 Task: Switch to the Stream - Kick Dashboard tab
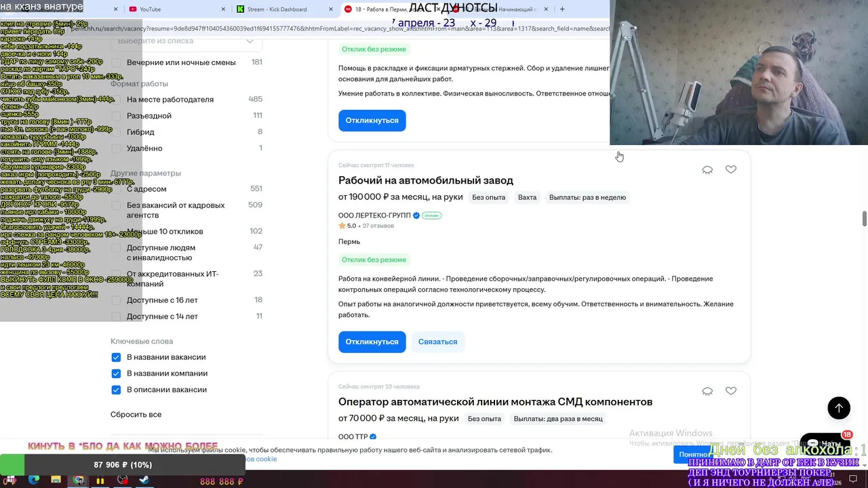(284, 9)
